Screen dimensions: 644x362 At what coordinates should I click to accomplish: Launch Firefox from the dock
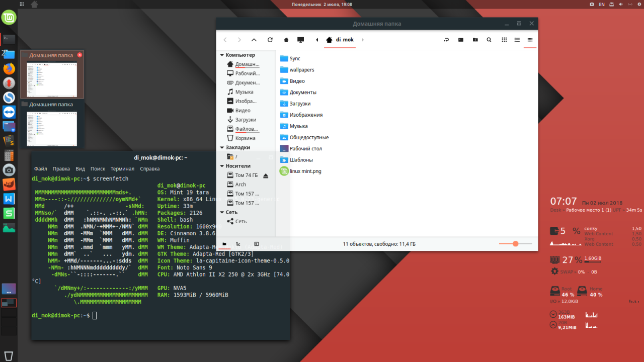click(x=9, y=68)
